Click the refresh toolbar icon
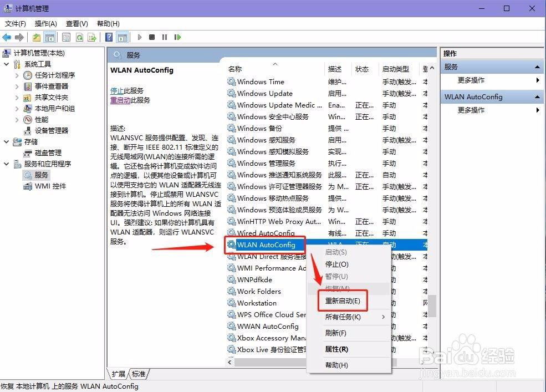This screenshot has height=392, width=546. click(x=79, y=37)
